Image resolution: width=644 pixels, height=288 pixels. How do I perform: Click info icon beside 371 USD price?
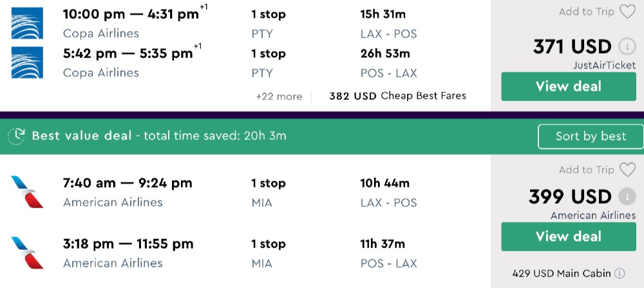pos(625,47)
